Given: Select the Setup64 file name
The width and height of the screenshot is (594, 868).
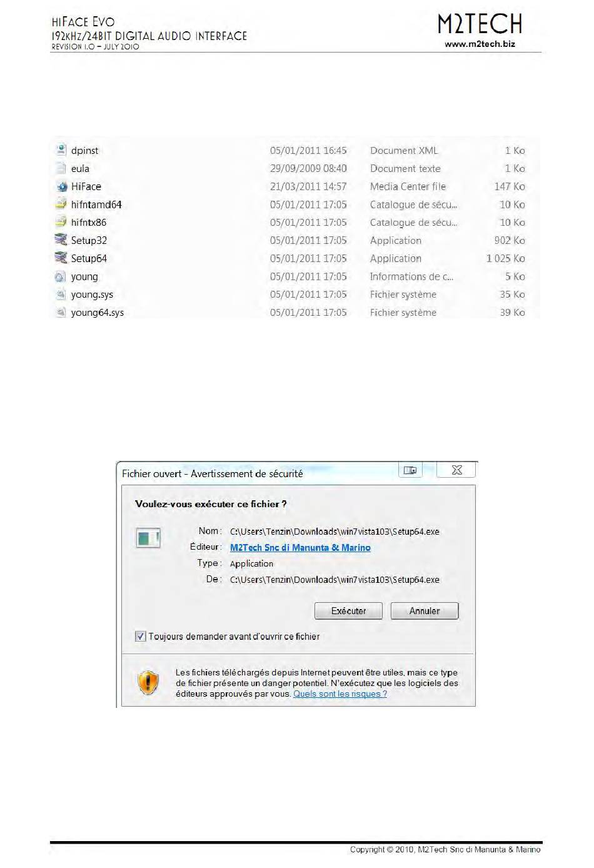Looking at the screenshot, I should click(89, 259).
